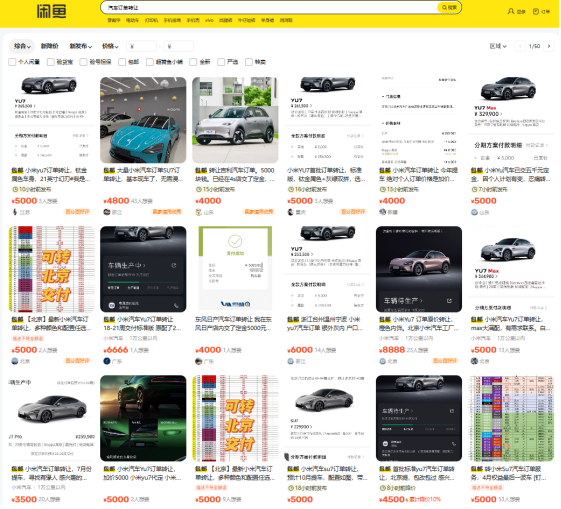Open the silver SUV outdoor photo listing
Viewport: 561px width, 509px height.
pyautogui.click(x=235, y=120)
